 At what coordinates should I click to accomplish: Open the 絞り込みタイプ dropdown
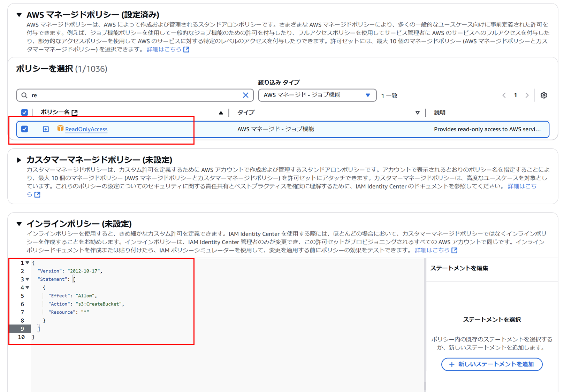click(x=317, y=95)
